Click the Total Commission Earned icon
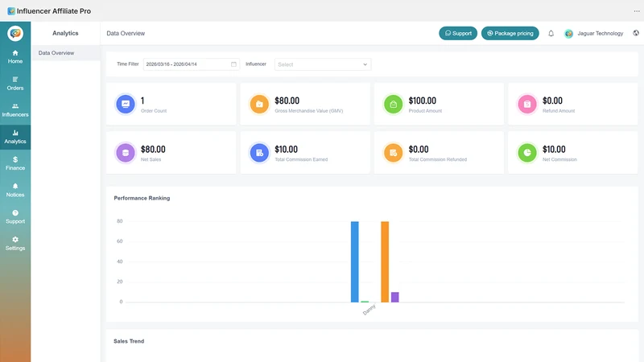 pos(259,153)
